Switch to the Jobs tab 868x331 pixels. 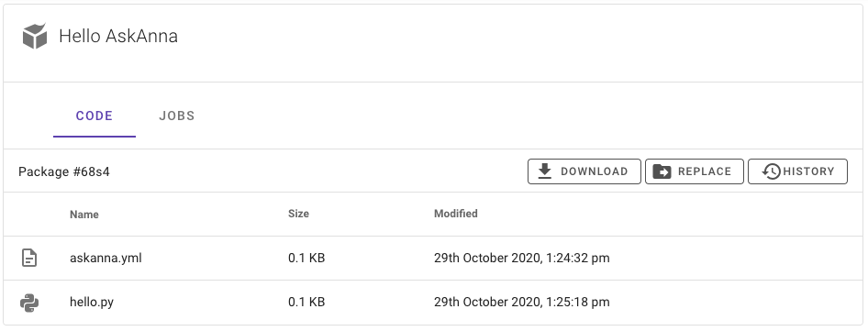(x=176, y=116)
